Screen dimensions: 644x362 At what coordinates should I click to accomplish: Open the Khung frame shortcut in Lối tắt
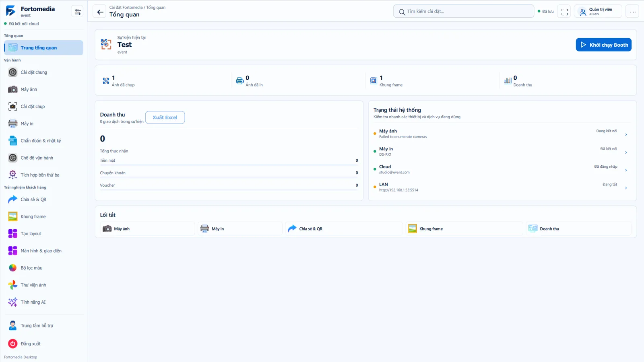click(x=464, y=228)
